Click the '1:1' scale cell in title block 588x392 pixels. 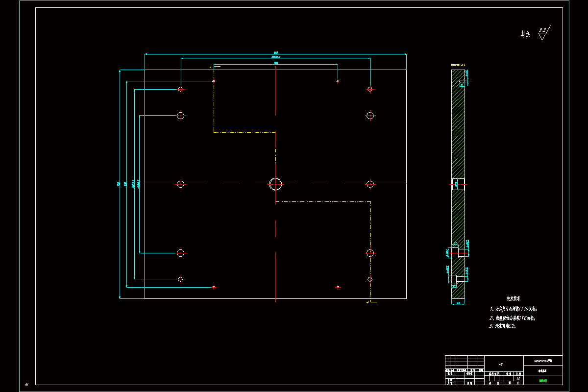[518, 378]
